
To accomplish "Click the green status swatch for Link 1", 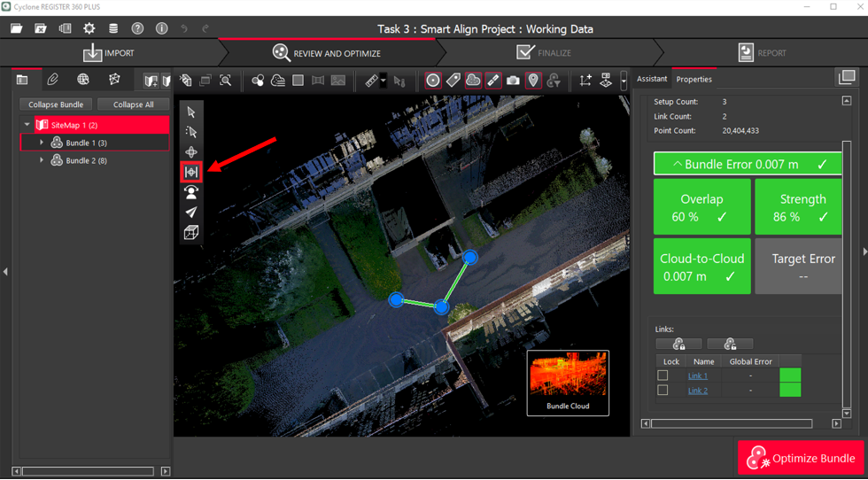I will pos(789,375).
